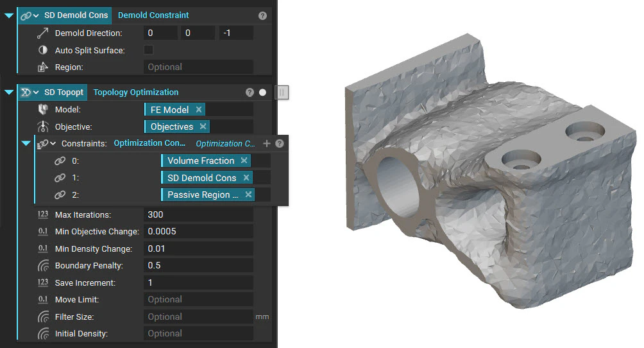Edit Min Objective Change value 0.0005

[x=198, y=232]
